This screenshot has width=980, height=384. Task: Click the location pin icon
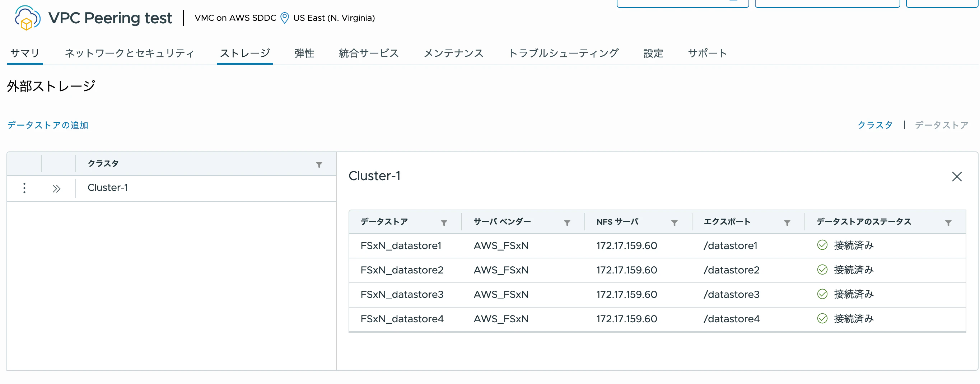(284, 18)
